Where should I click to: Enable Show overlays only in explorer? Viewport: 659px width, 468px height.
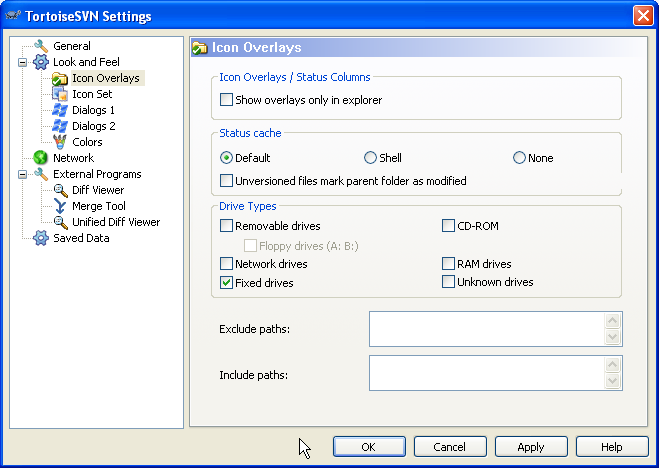point(226,100)
